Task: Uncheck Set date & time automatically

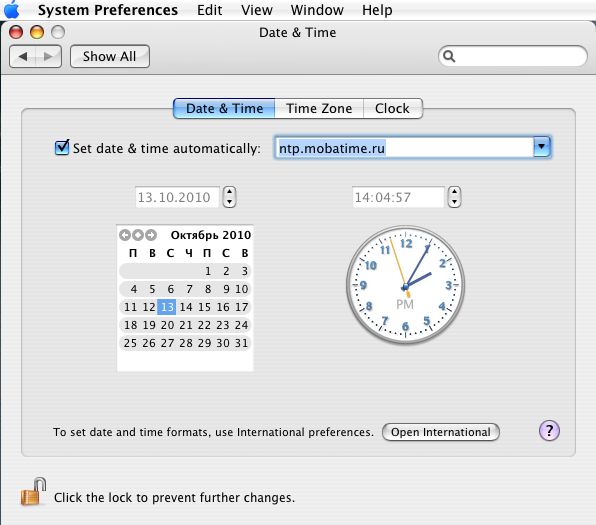Action: (x=62, y=148)
